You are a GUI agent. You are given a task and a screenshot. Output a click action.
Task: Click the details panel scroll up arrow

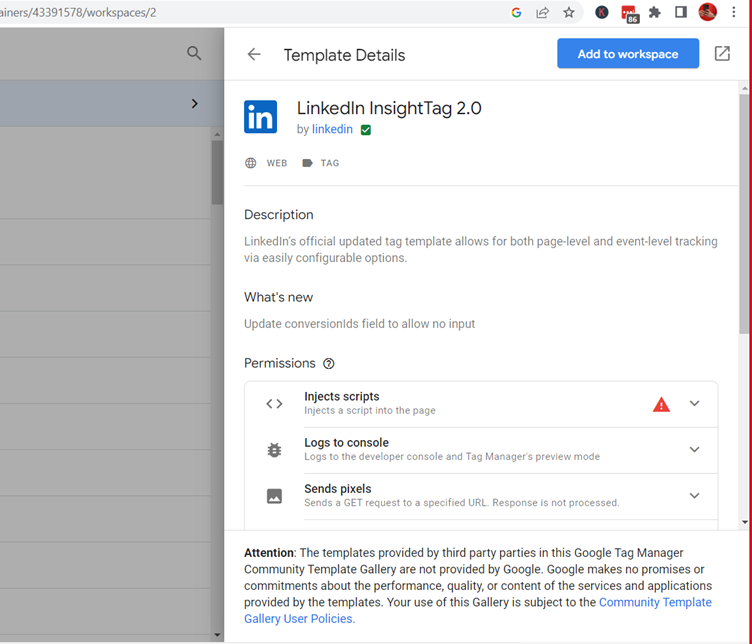tap(744, 88)
